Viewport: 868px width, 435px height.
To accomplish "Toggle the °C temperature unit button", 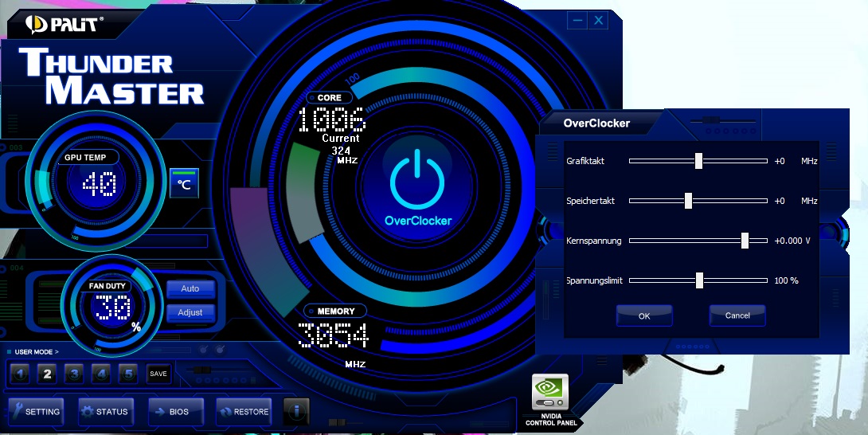I will (184, 183).
